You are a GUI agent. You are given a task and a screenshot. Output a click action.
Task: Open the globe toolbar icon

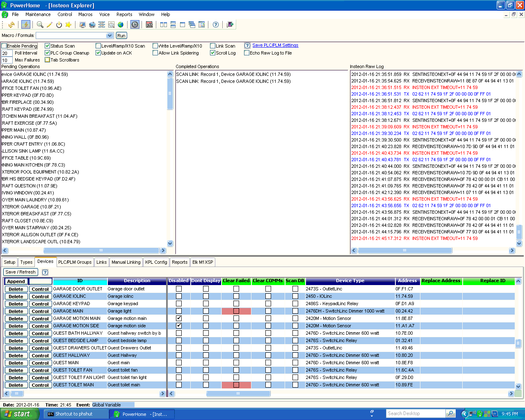pos(121,25)
